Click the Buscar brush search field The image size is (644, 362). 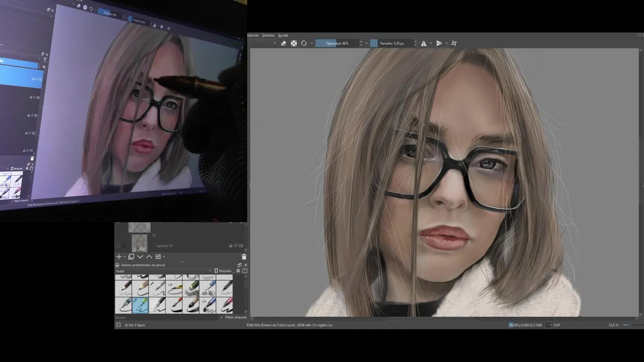(166, 317)
